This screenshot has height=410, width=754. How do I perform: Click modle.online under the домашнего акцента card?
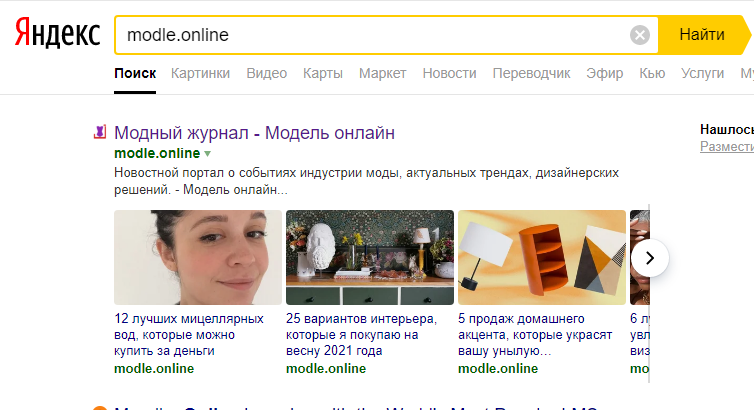[498, 369]
